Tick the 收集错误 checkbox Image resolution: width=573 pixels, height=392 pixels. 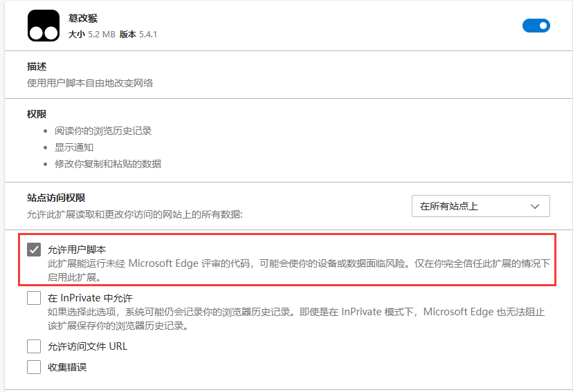pyautogui.click(x=34, y=367)
